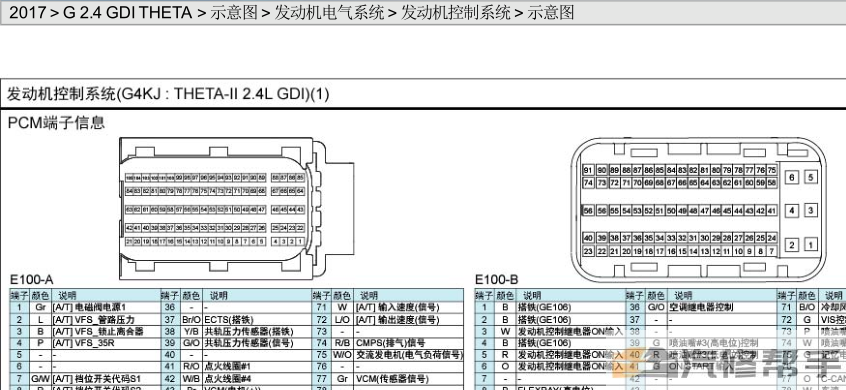The height and width of the screenshot is (390, 846).
Task: Go to 发动机控制系统 breadcrumb link
Action: coord(455,12)
